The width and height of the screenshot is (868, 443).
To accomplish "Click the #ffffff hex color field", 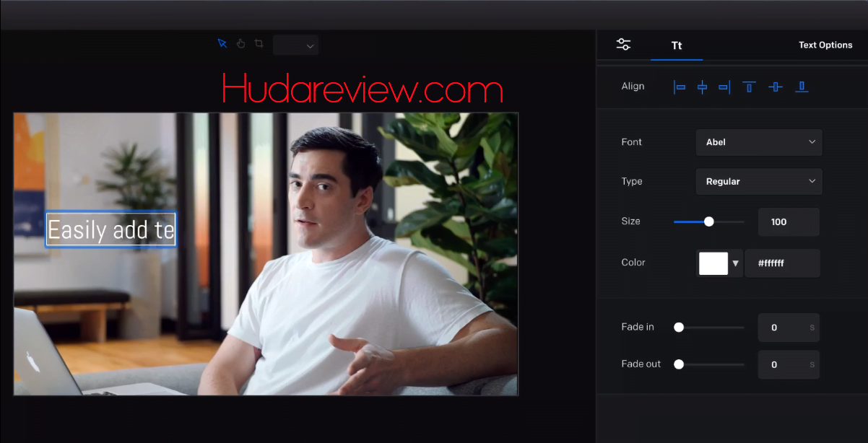I will (x=783, y=263).
